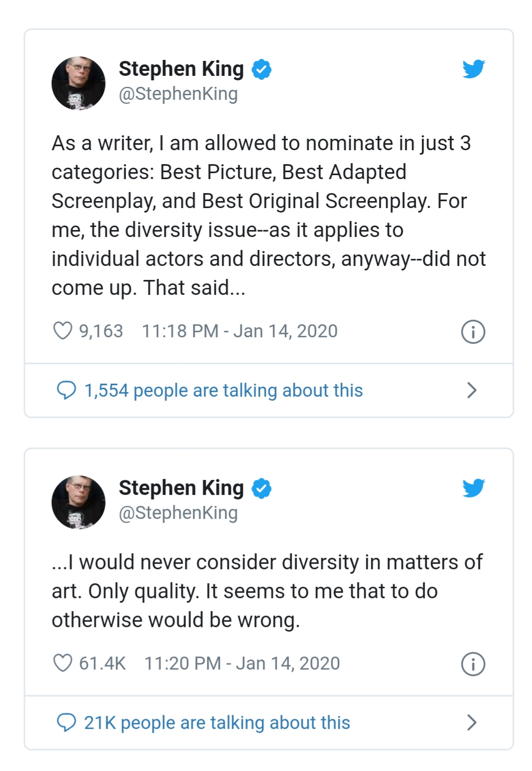The height and width of the screenshot is (771, 532).
Task: Like the first tweet with heart icon
Action: [63, 331]
